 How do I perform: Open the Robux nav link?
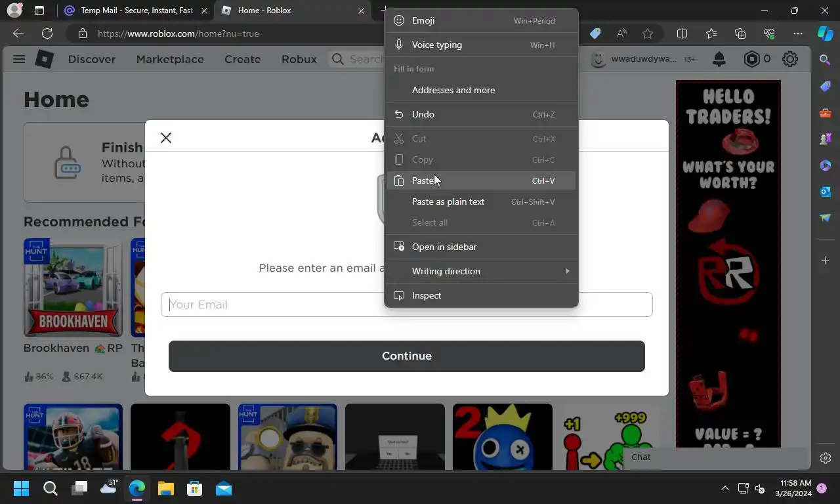click(x=299, y=59)
